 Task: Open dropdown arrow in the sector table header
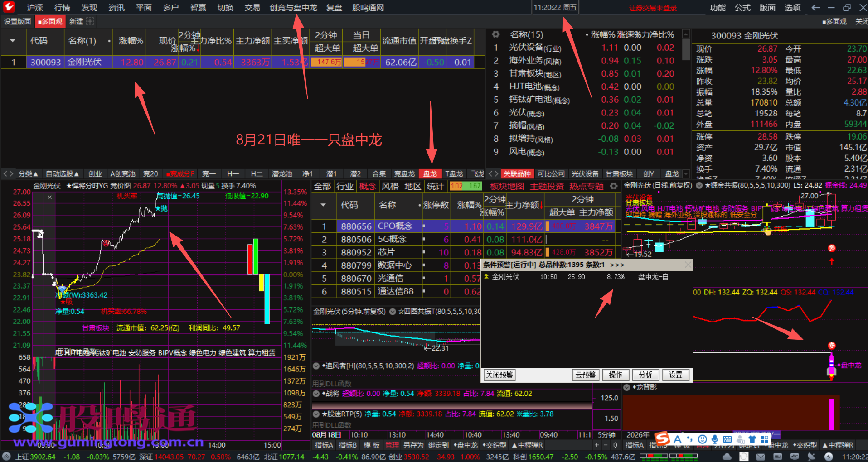(323, 205)
